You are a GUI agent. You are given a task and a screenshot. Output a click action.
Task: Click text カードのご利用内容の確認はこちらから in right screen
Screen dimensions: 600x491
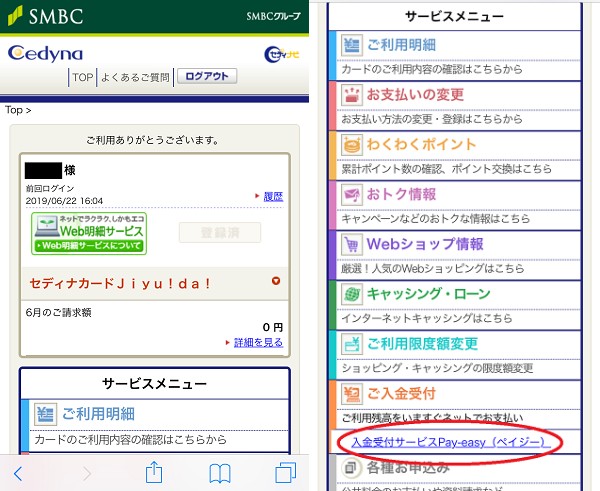click(x=432, y=69)
